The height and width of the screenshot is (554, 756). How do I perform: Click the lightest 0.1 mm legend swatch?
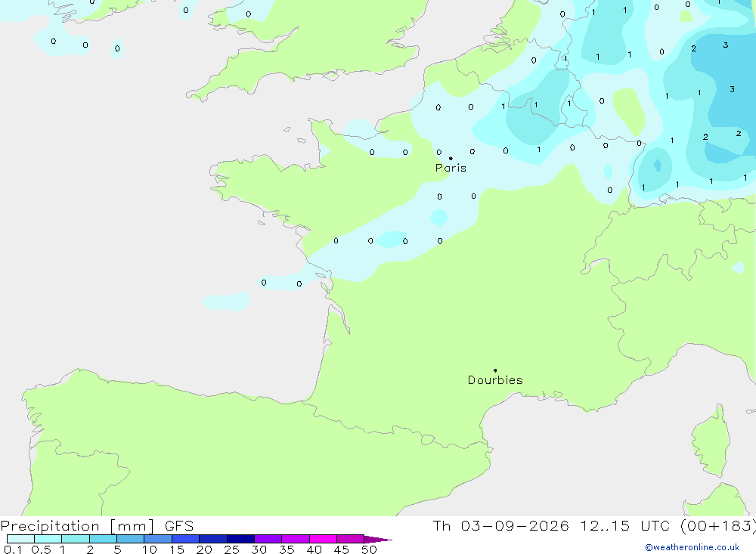[x=20, y=539]
